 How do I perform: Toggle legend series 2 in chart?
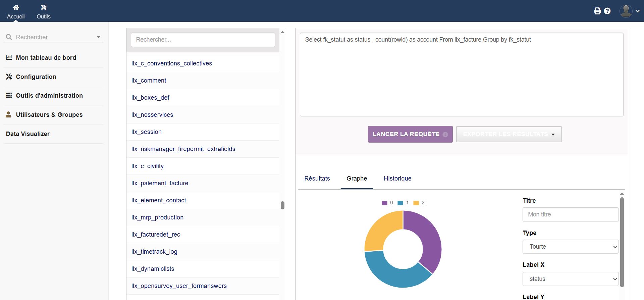(x=419, y=203)
